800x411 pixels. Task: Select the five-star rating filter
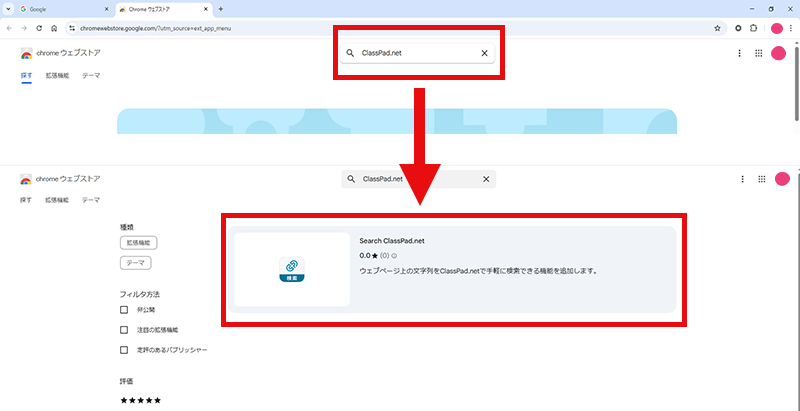tap(140, 400)
